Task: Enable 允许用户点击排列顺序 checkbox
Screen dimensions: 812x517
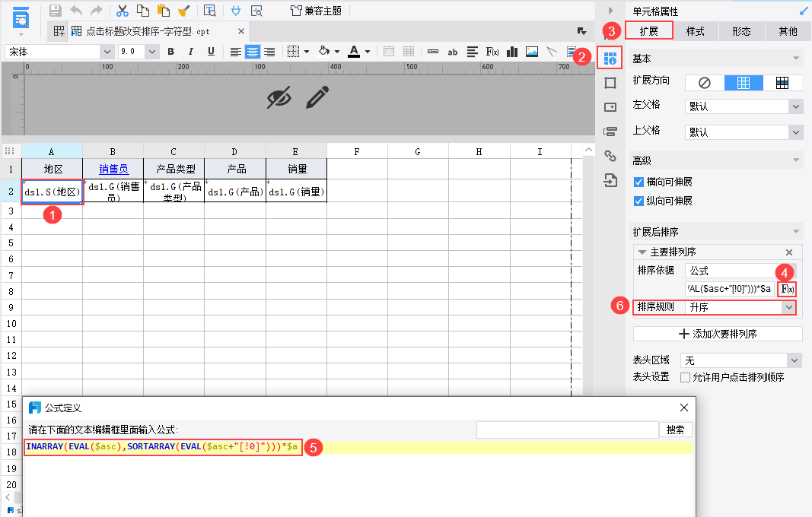Action: coord(685,377)
